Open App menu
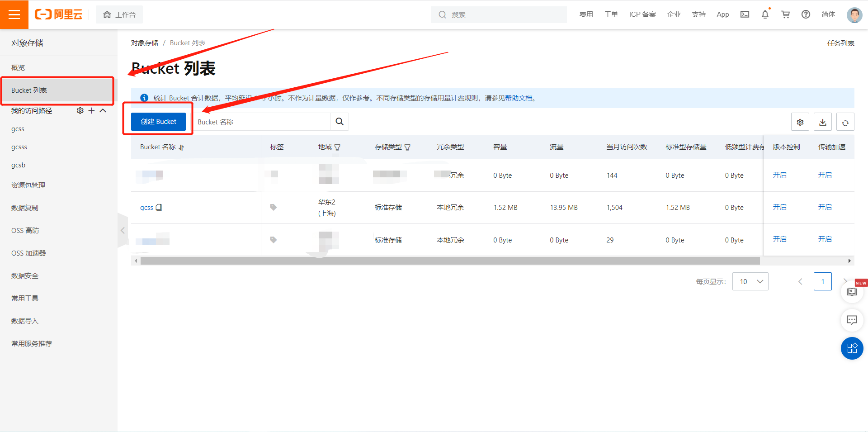 723,14
